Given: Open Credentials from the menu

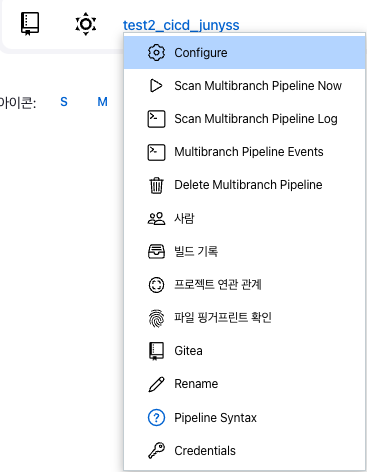Looking at the screenshot, I should coord(244,450).
